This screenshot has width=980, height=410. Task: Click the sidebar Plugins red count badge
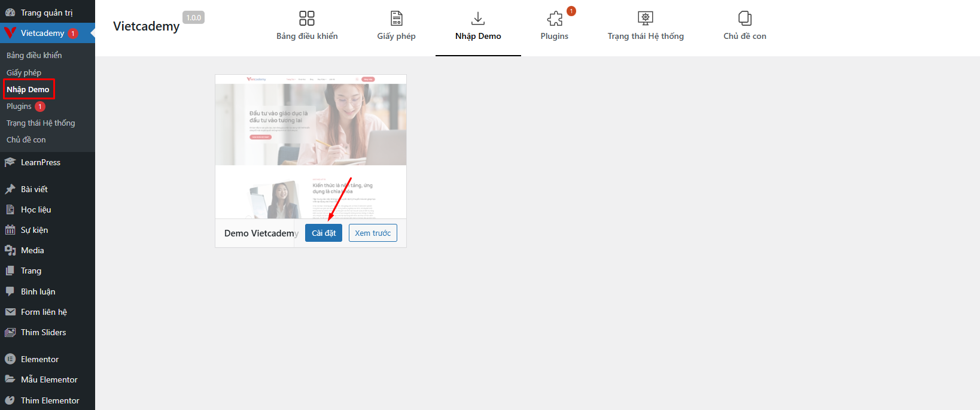[40, 107]
